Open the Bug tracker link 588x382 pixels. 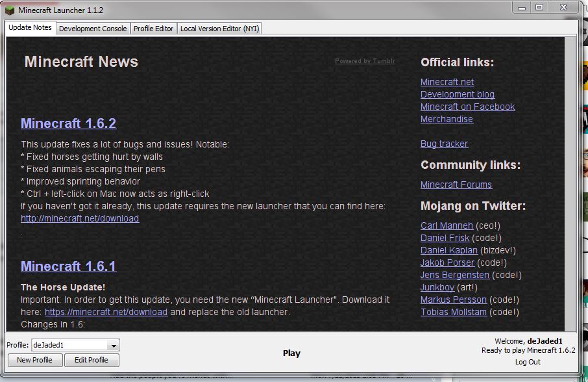(444, 144)
